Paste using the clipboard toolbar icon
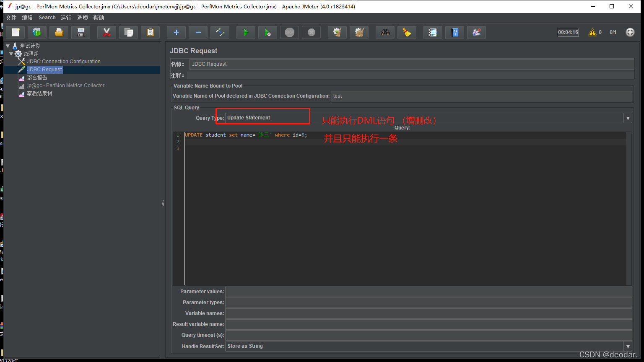This screenshot has width=644, height=362. point(150,32)
